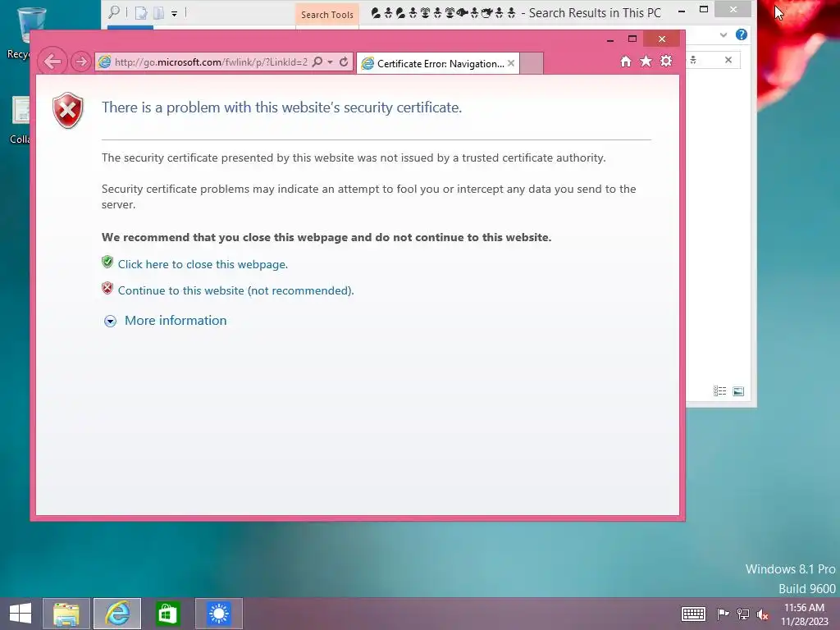Screen dimensions: 840x630
Task: Click the network status tray icon
Action: [743, 614]
